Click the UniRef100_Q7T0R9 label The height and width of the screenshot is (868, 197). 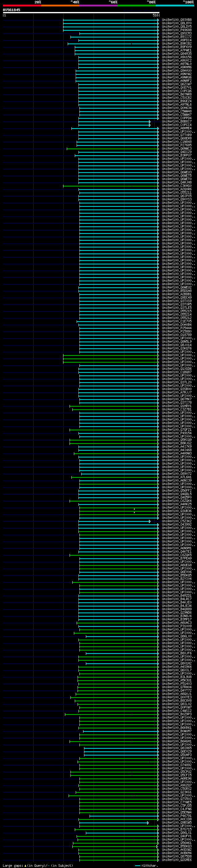pos(177,135)
